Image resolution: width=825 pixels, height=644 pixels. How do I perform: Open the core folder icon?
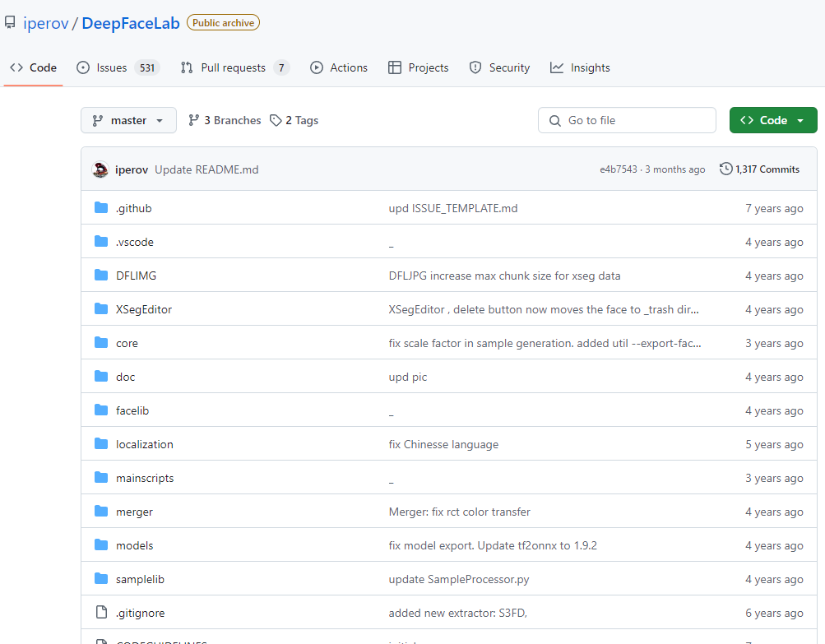[x=101, y=342]
